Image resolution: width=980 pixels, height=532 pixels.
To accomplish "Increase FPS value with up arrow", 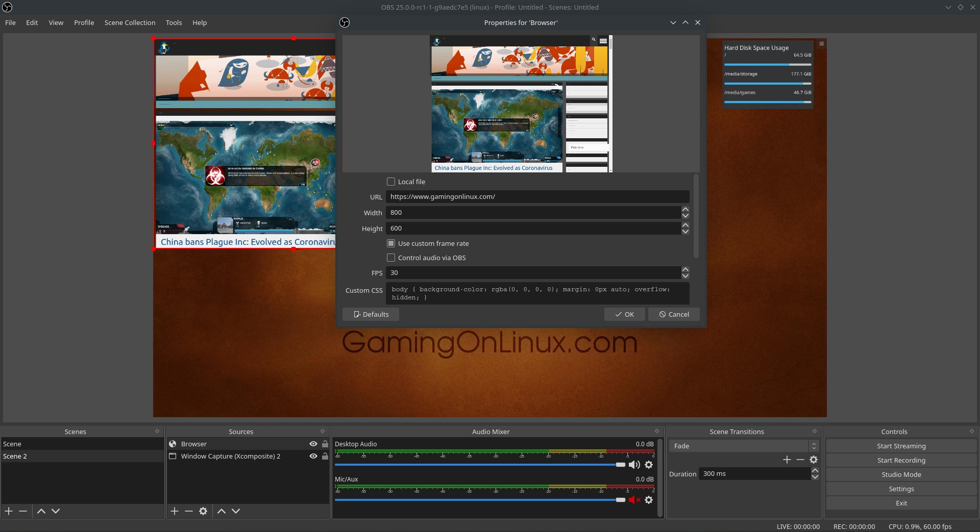I will 685,269.
